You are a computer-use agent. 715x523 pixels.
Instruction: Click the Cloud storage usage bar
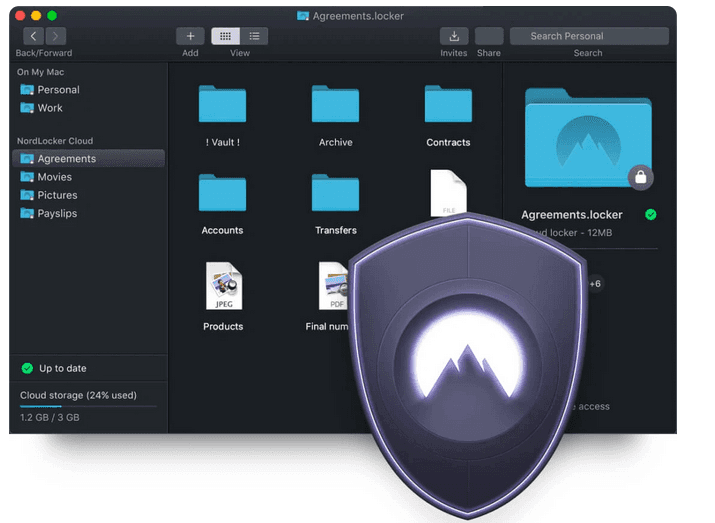[88, 406]
